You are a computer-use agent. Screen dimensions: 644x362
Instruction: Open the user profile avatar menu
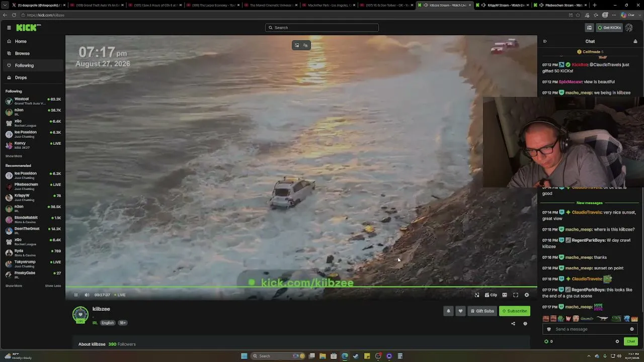(x=629, y=28)
